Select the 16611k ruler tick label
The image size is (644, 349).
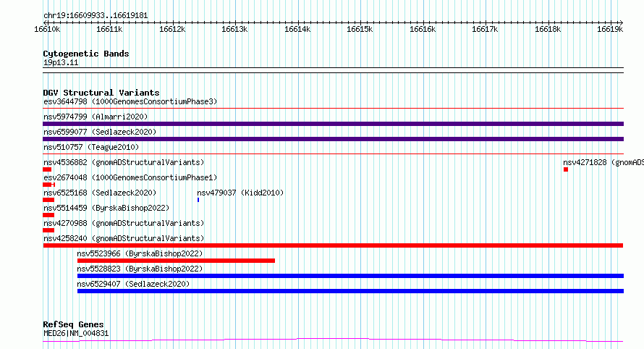pyautogui.click(x=109, y=29)
